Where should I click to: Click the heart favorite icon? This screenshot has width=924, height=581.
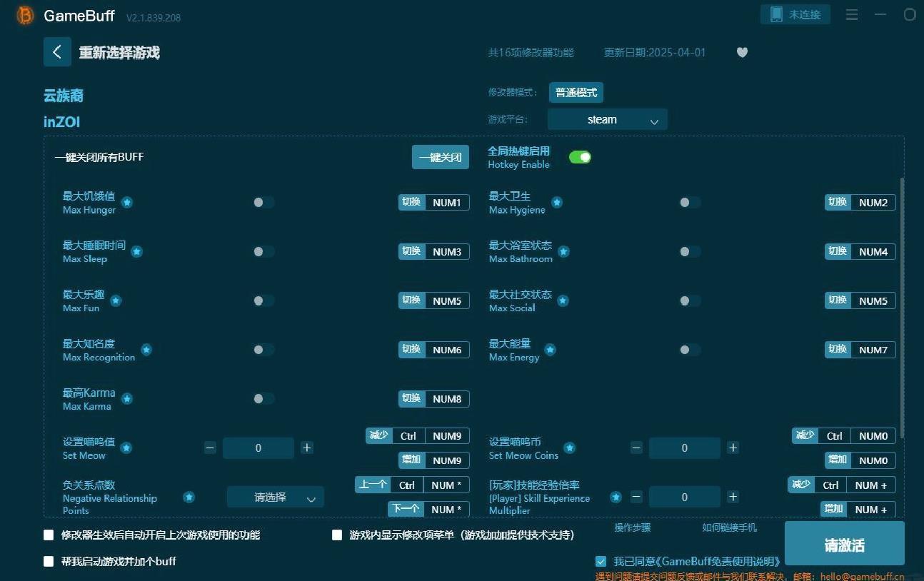742,52
